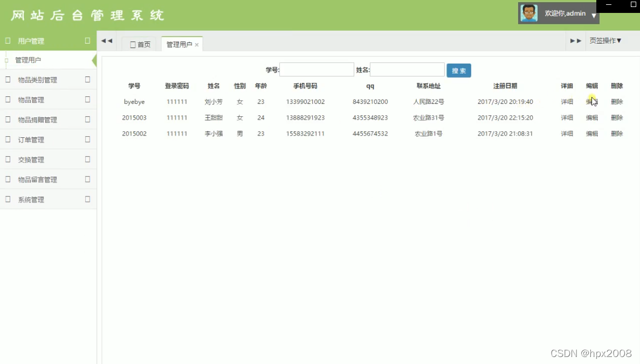Toggle the expander icon right of 用户管理

[87, 41]
